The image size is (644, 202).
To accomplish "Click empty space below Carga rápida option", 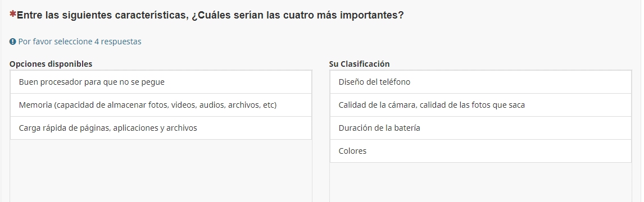I will point(161,171).
